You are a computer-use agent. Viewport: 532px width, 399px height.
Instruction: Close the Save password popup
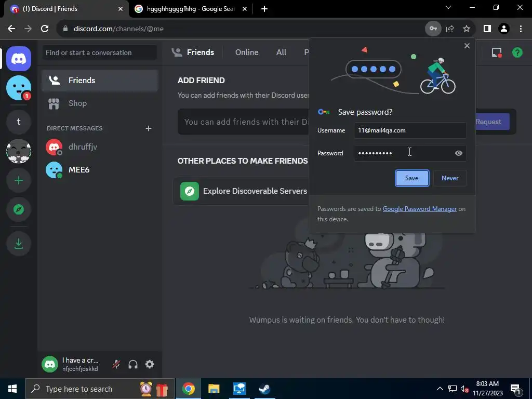point(467,46)
